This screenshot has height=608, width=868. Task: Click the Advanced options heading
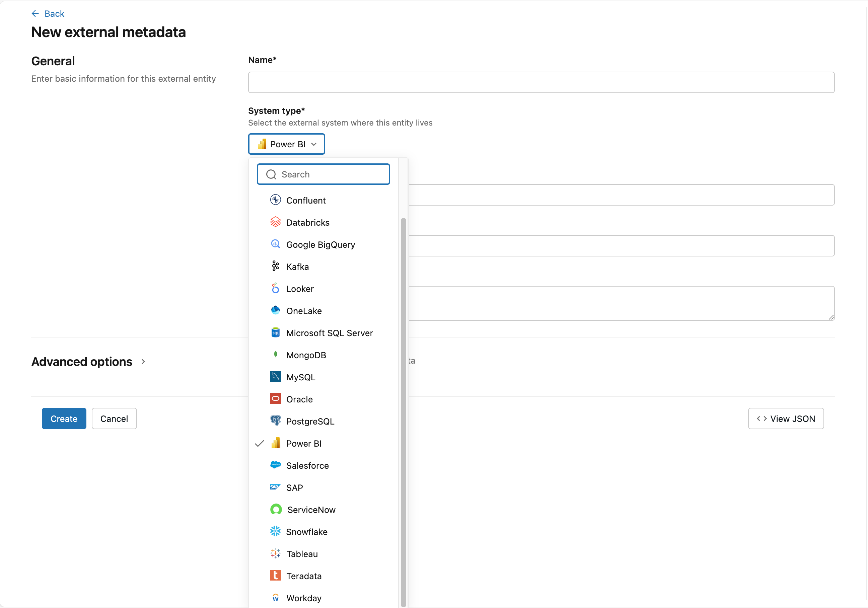coord(82,362)
